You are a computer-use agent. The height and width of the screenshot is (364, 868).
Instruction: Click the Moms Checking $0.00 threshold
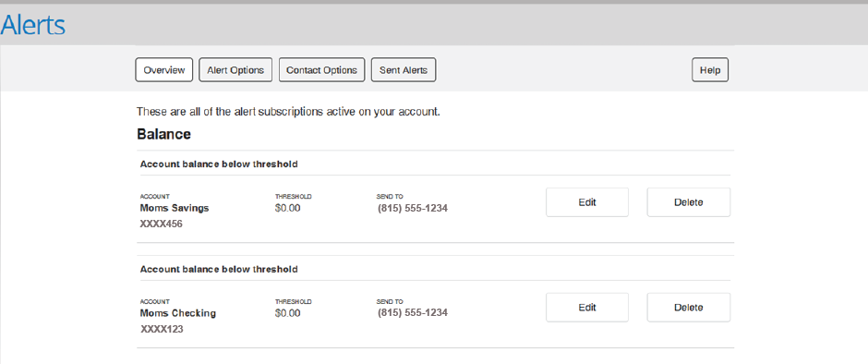pos(287,313)
